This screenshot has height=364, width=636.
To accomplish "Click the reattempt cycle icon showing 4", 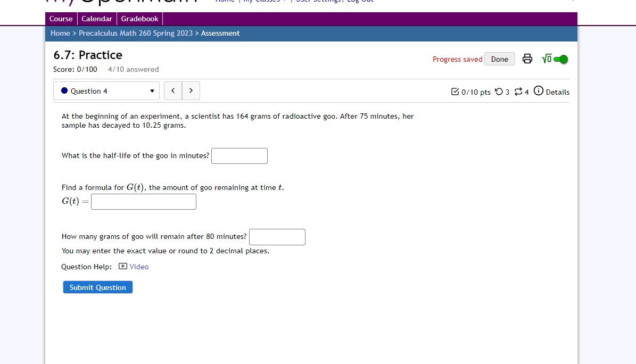I will point(519,92).
